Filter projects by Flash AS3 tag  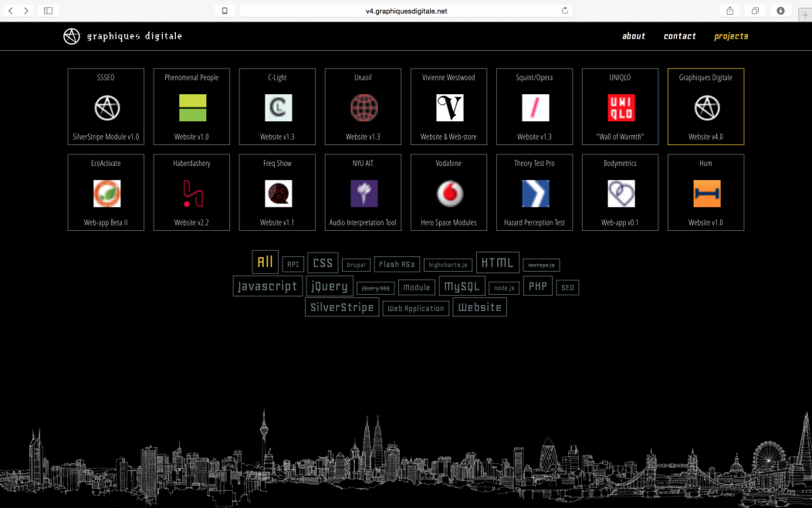pos(397,264)
